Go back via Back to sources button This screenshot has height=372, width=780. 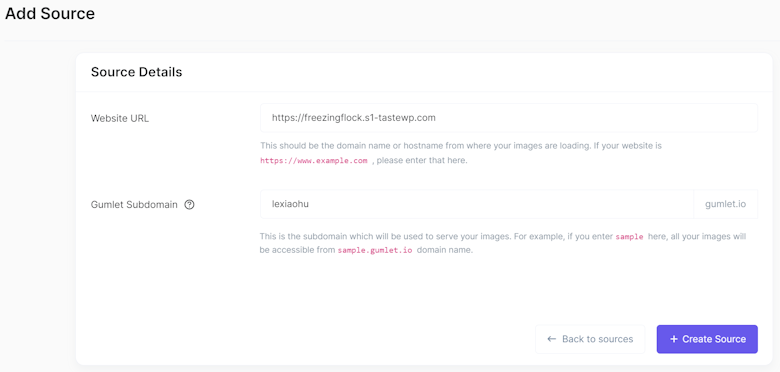(590, 339)
